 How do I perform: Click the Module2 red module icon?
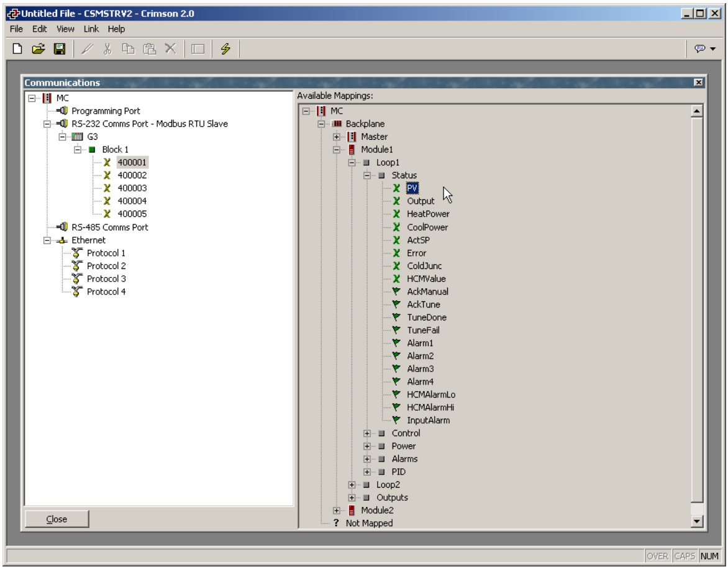click(352, 511)
